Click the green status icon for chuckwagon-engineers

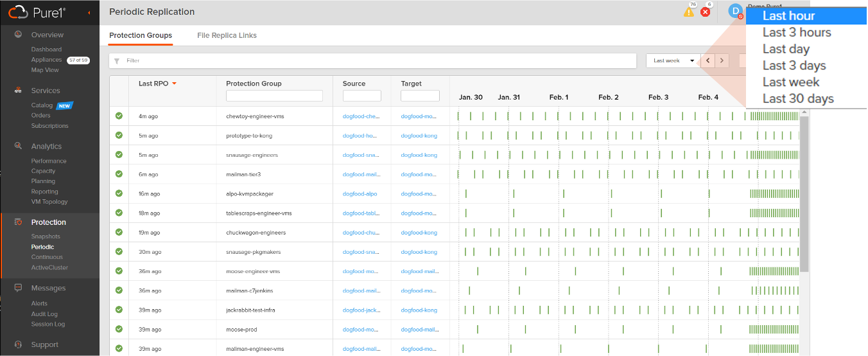119,232
